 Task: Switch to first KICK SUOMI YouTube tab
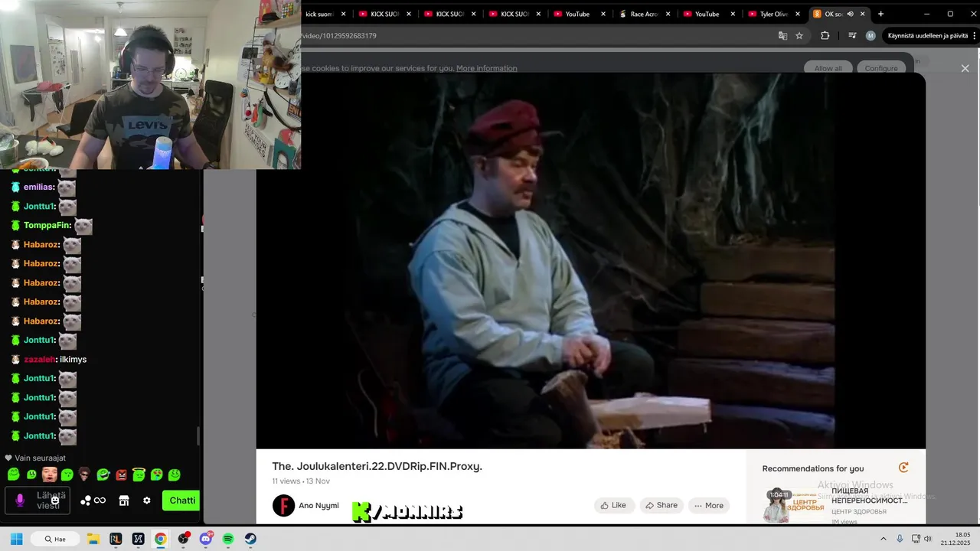point(386,14)
